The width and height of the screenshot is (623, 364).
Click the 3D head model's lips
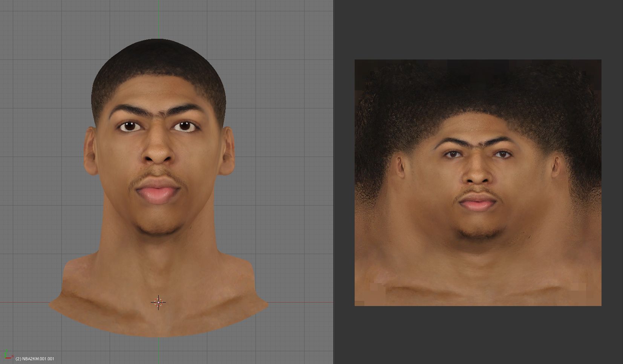[x=158, y=192]
